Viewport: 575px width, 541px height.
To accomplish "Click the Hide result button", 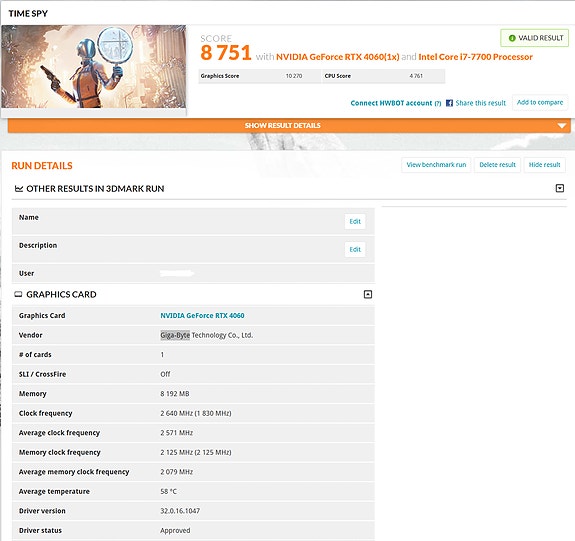I will pos(544,165).
